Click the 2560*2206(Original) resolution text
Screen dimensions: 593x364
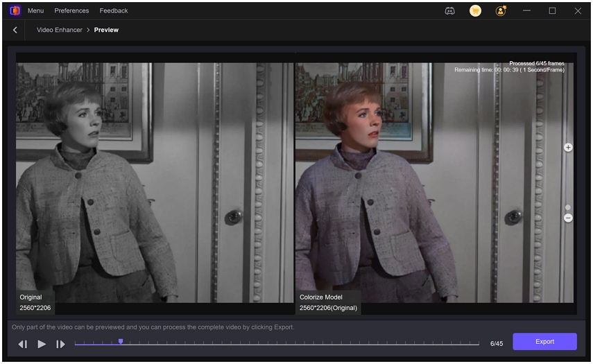point(328,308)
